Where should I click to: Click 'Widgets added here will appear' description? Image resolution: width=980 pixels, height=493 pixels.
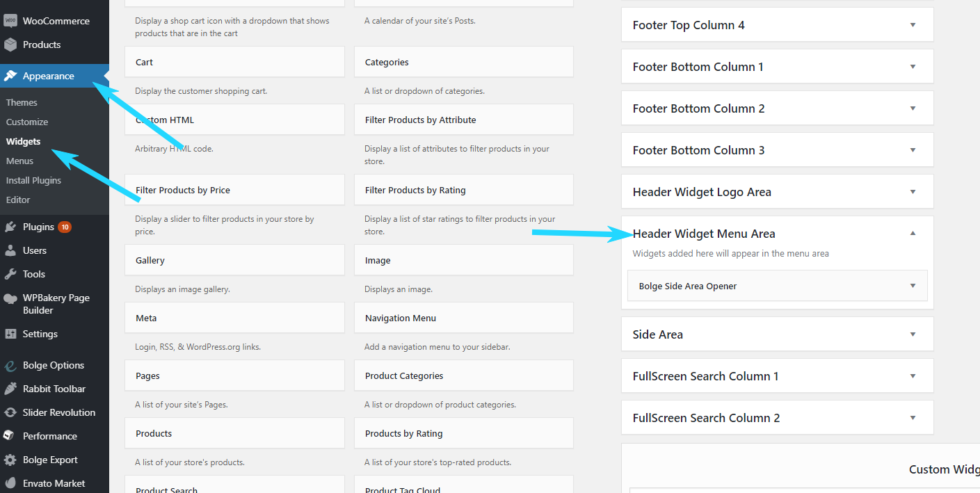coord(731,253)
